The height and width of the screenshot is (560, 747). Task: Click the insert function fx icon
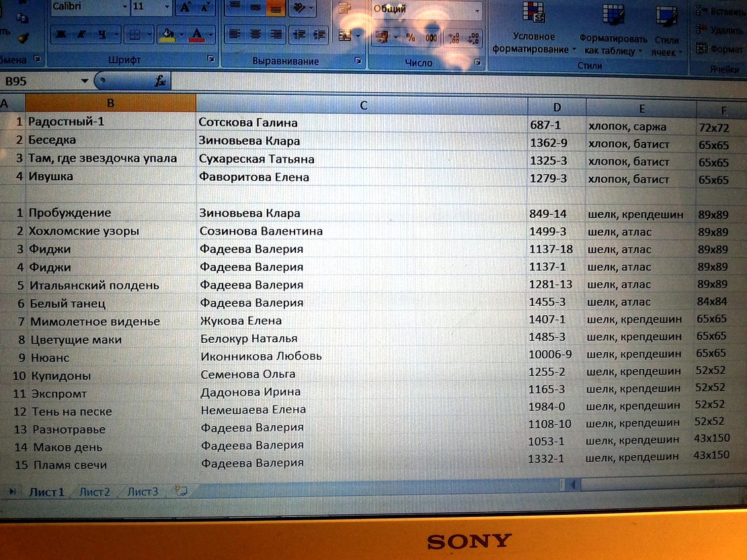click(160, 81)
